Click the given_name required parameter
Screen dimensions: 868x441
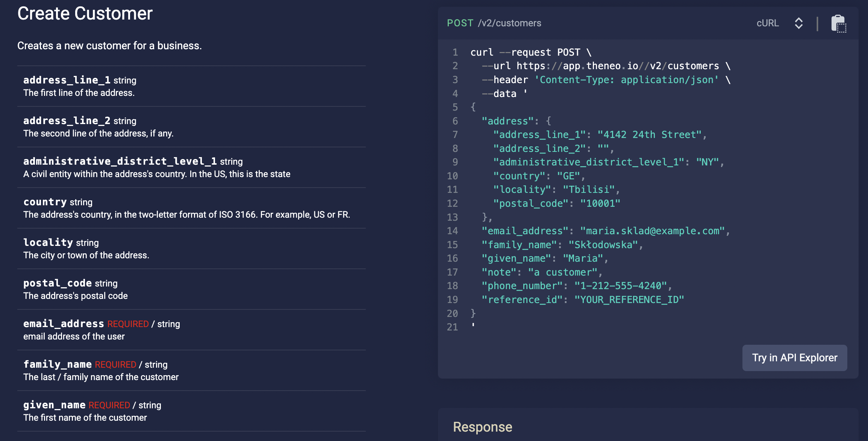click(x=55, y=405)
